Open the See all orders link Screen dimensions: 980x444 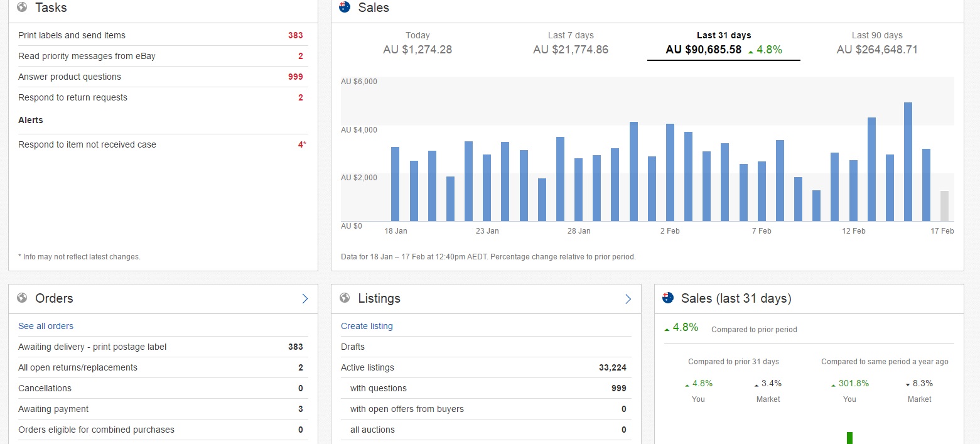click(x=46, y=326)
